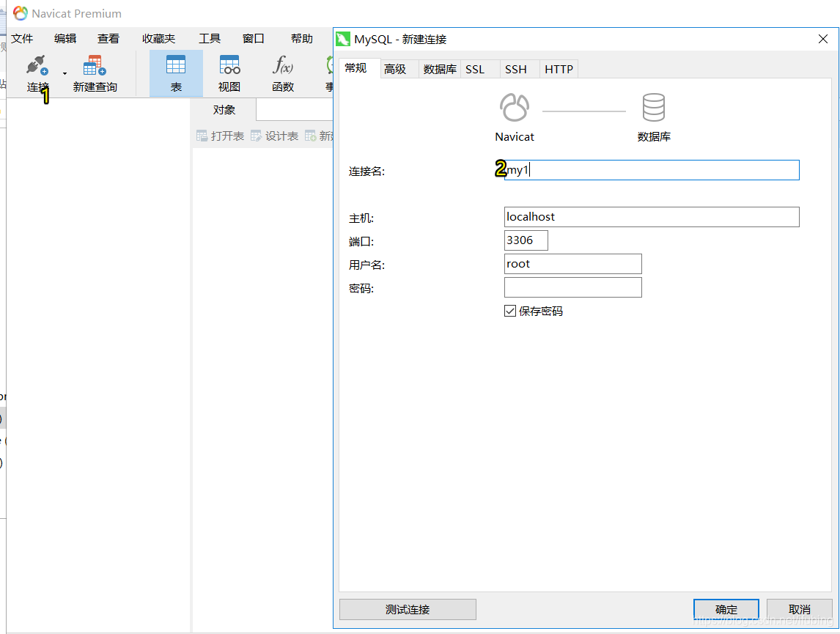Open the Edit (编辑) menu
This screenshot has height=634, width=840.
65,39
